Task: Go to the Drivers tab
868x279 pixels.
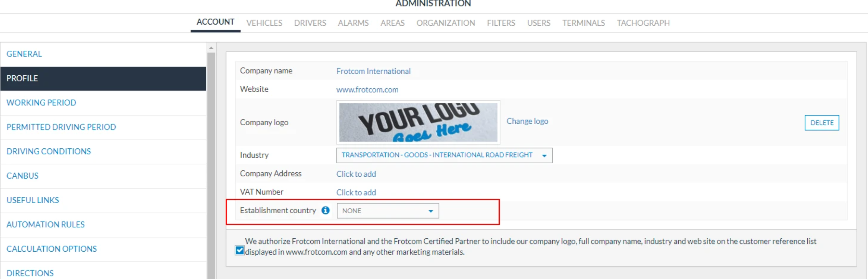Action: pos(310,23)
